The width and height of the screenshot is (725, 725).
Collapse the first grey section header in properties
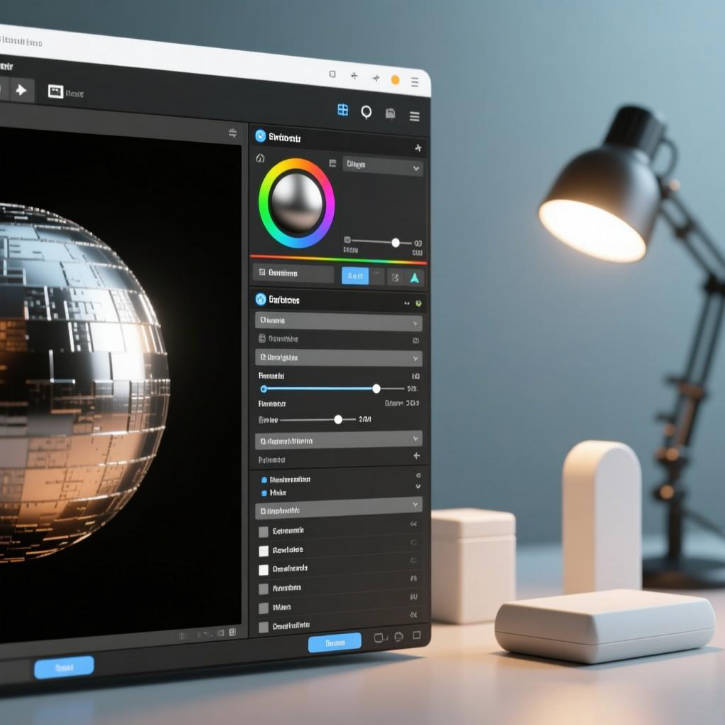point(338,322)
